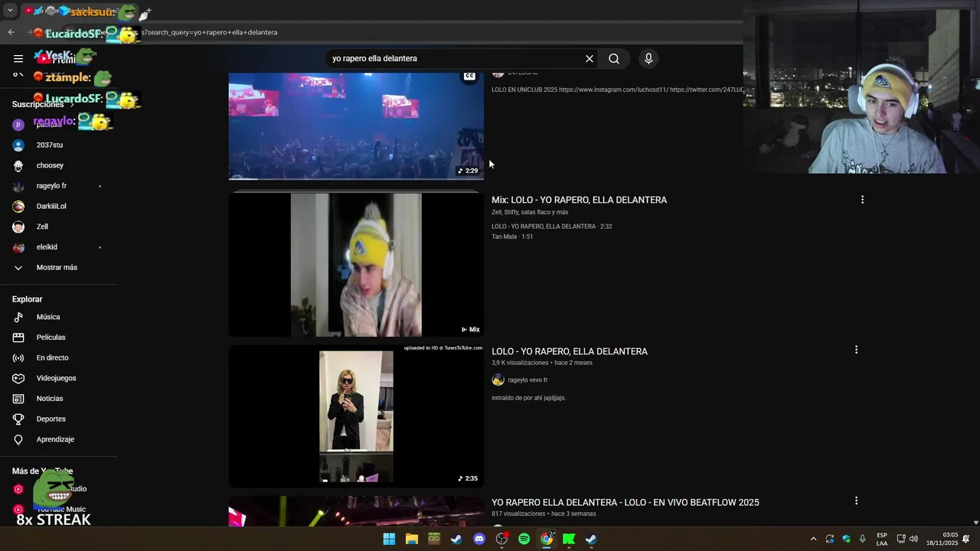Image resolution: width=980 pixels, height=551 pixels.
Task: Click the text 817 visualizaciones · hace 3 semanas
Action: click(x=544, y=514)
